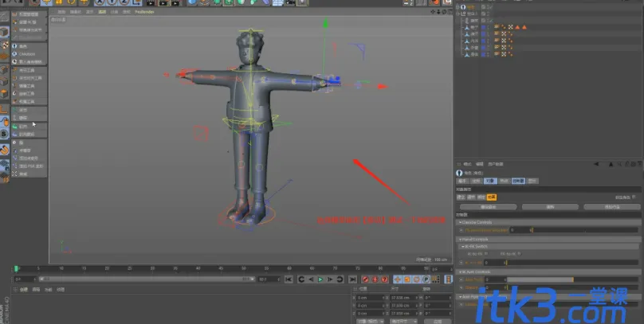Play the animation forward

tap(320, 279)
